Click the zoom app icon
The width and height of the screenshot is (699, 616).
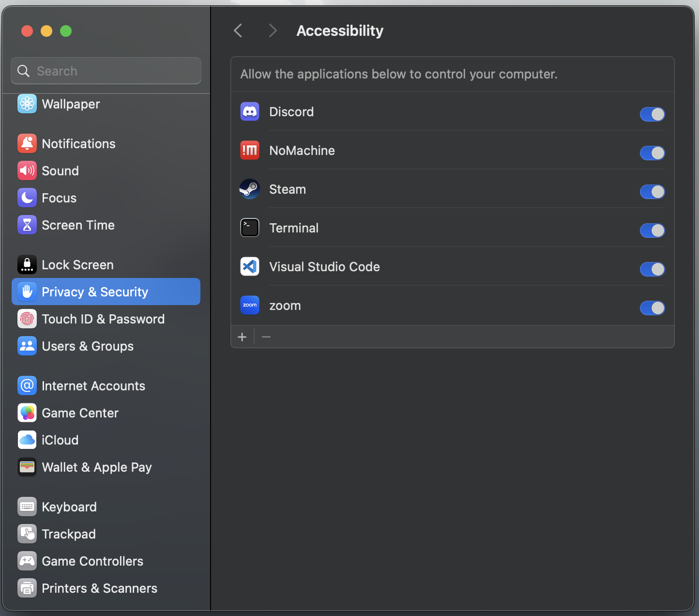[x=250, y=306]
